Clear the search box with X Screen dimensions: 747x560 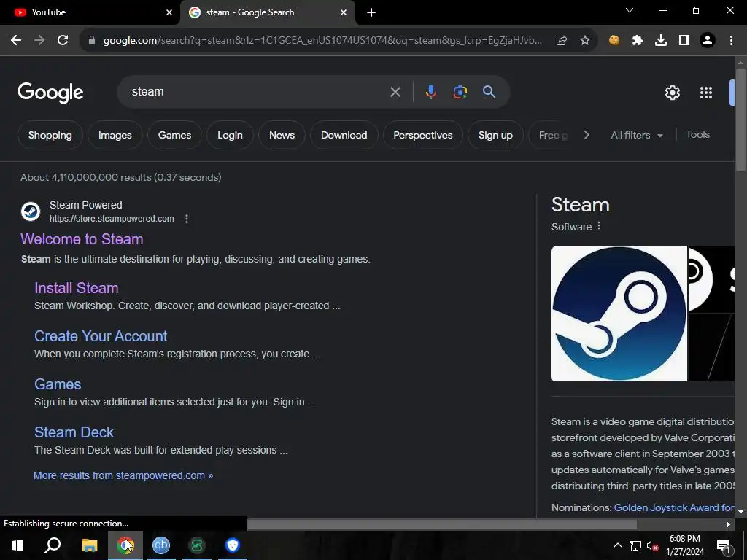coord(395,92)
